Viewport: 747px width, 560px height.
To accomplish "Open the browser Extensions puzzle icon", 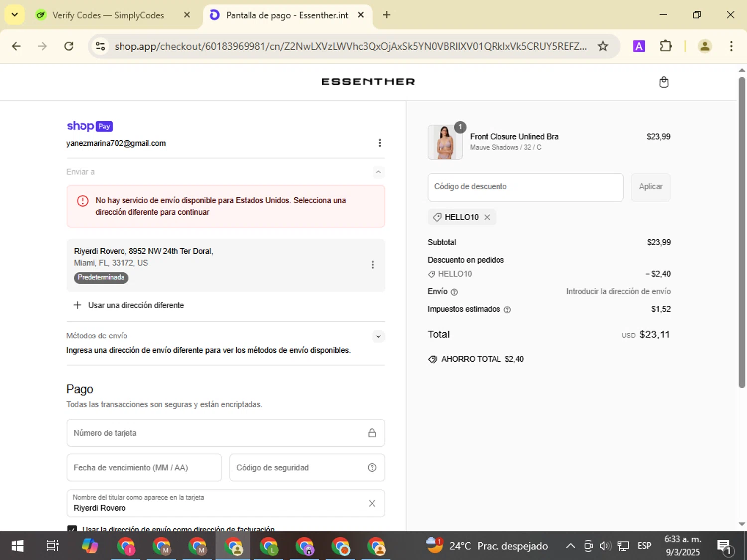I will [666, 46].
